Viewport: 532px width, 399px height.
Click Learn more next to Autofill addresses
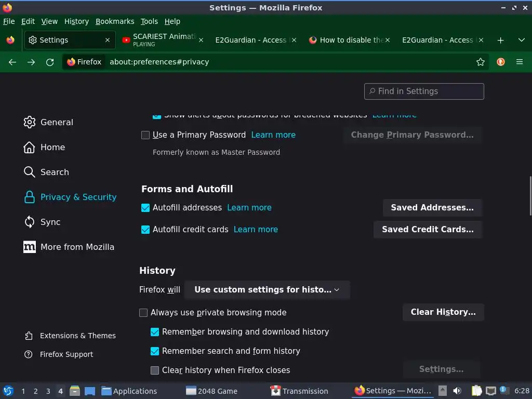pyautogui.click(x=249, y=208)
